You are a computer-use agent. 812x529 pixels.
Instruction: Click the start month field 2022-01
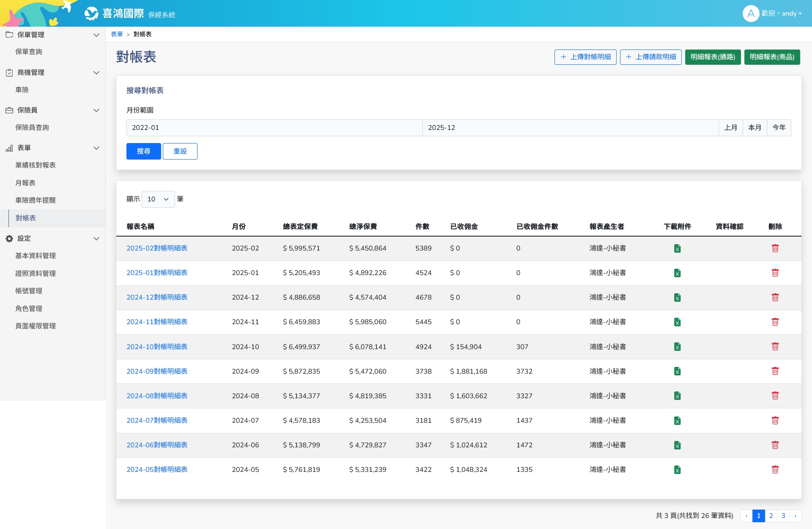coord(274,128)
